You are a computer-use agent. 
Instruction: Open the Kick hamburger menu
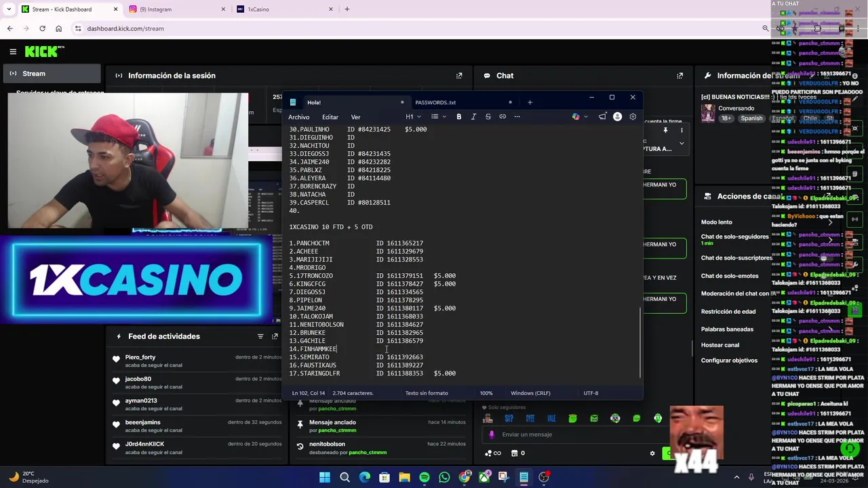pyautogui.click(x=13, y=52)
